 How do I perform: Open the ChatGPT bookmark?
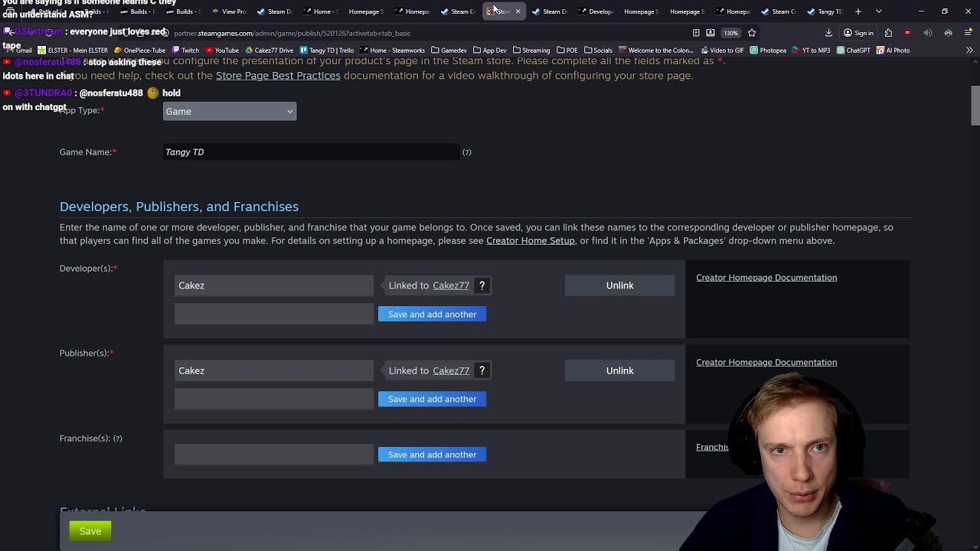coord(854,51)
